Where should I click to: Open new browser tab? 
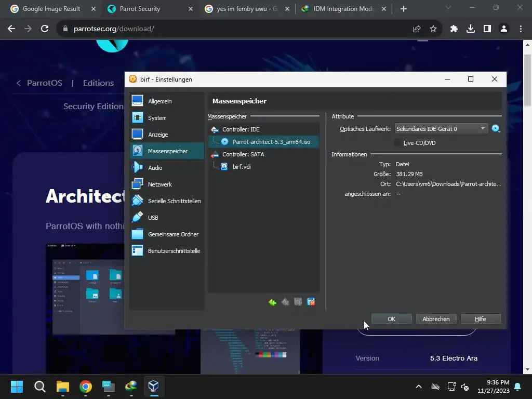[x=403, y=9]
